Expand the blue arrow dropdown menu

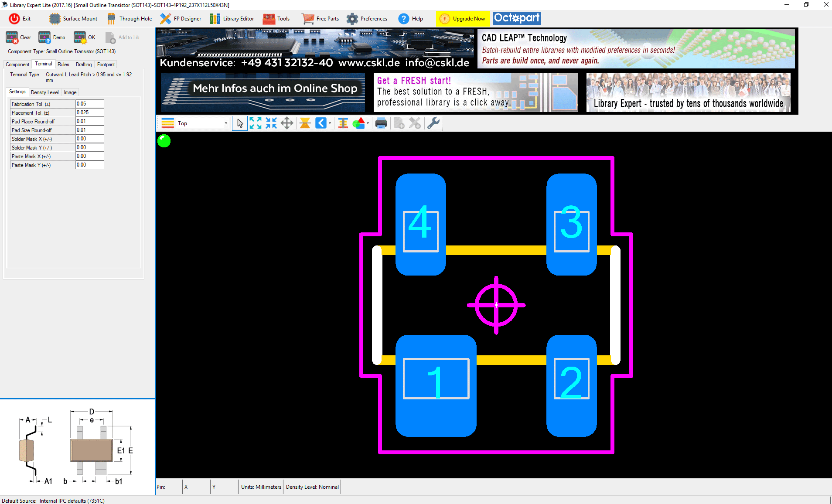coord(330,123)
